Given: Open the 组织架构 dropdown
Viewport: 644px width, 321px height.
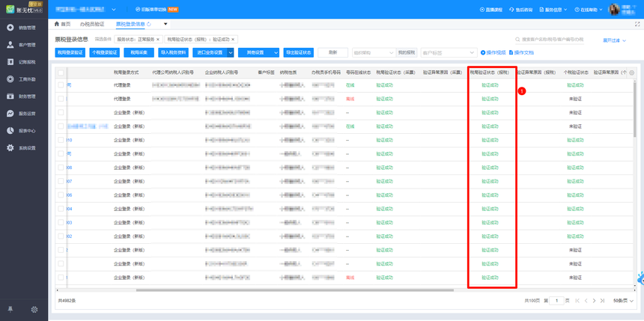Looking at the screenshot, I should point(374,52).
